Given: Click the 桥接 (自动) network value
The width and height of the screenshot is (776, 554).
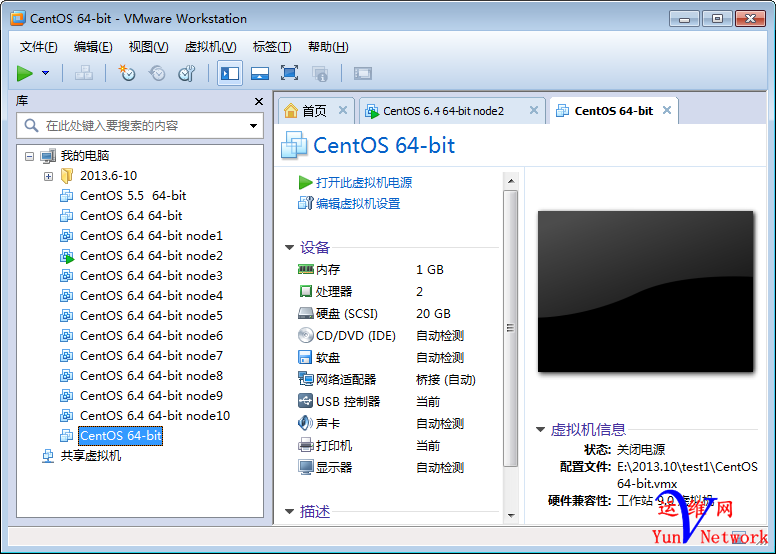Looking at the screenshot, I should pyautogui.click(x=446, y=380).
